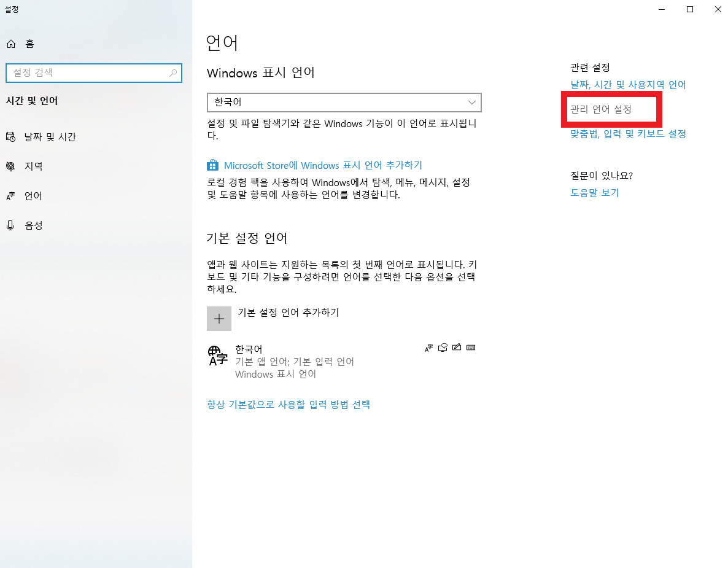Click the 관련 설정 heading
The width and height of the screenshot is (728, 568).
(x=590, y=68)
